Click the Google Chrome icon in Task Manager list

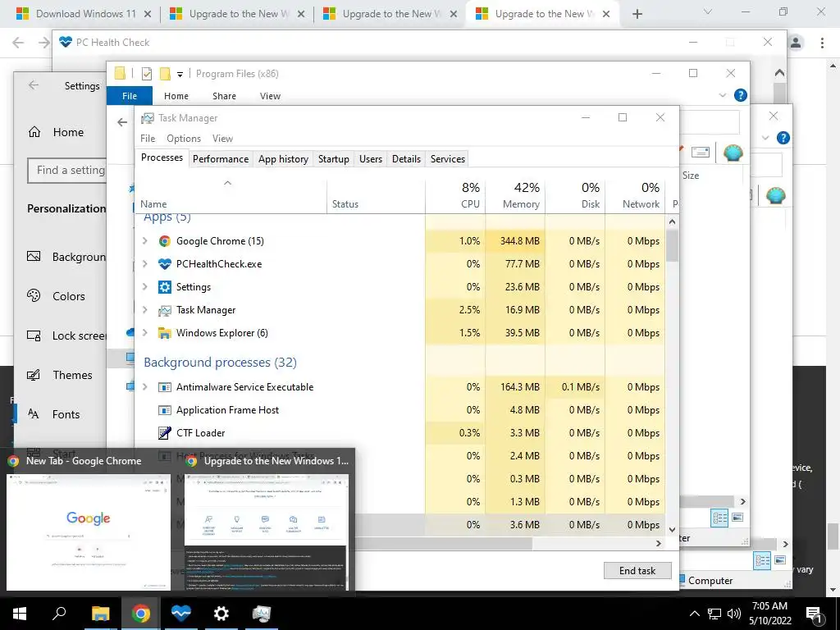point(164,241)
